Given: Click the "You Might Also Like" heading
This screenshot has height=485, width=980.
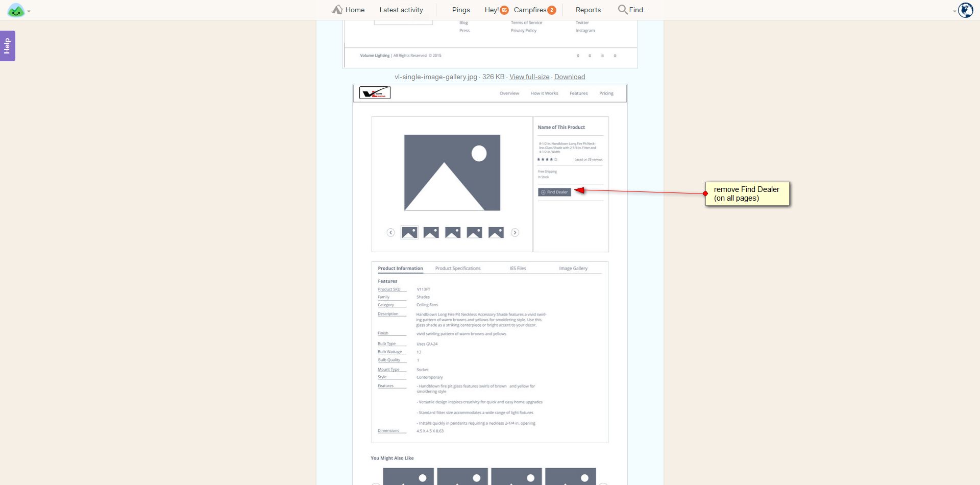Looking at the screenshot, I should coord(392,458).
